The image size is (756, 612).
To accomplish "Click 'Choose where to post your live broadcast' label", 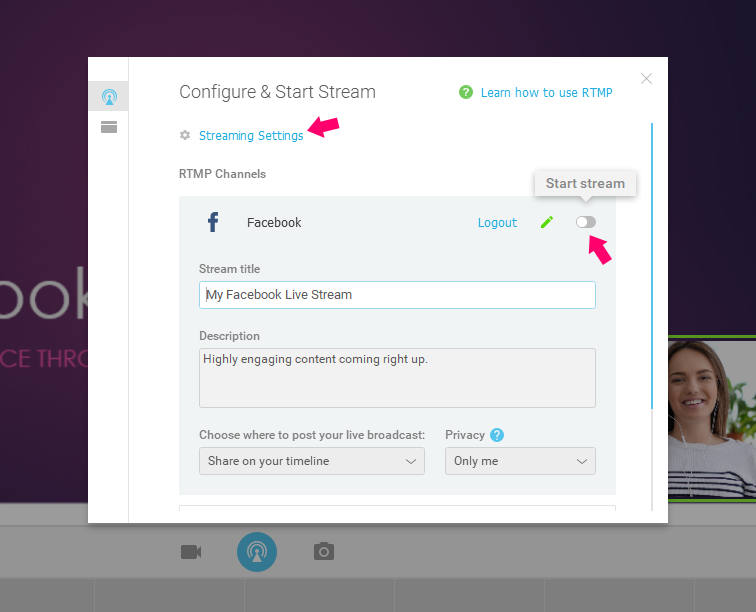I will pos(312,435).
